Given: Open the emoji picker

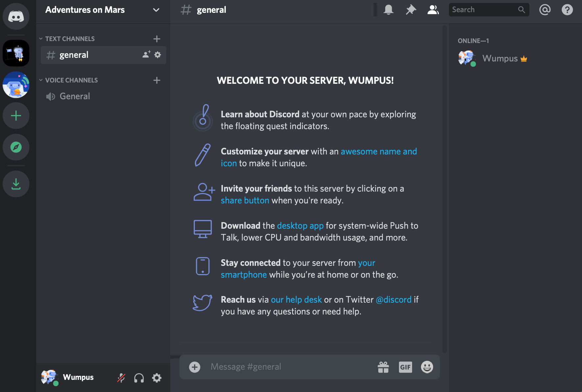Looking at the screenshot, I should (x=427, y=367).
